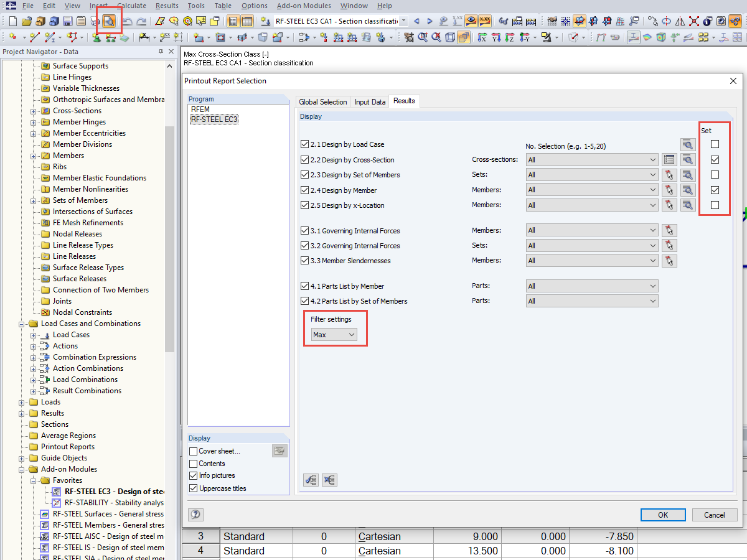Toggle the Set checkbox for Design by Member
This screenshot has width=747, height=560.
pos(715,190)
